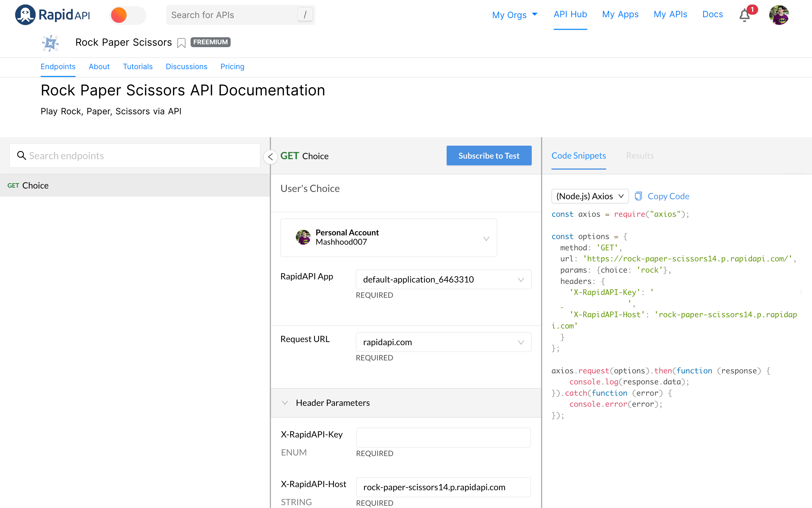Click the url line in code snippet

pos(678,259)
